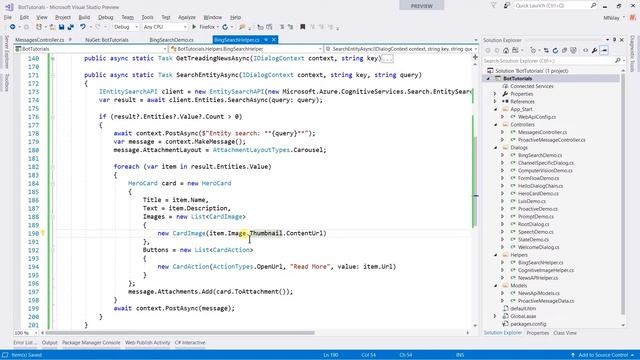Open the 100 % zoom level dropdown
This screenshot has height=360, width=640.
[x=25, y=333]
